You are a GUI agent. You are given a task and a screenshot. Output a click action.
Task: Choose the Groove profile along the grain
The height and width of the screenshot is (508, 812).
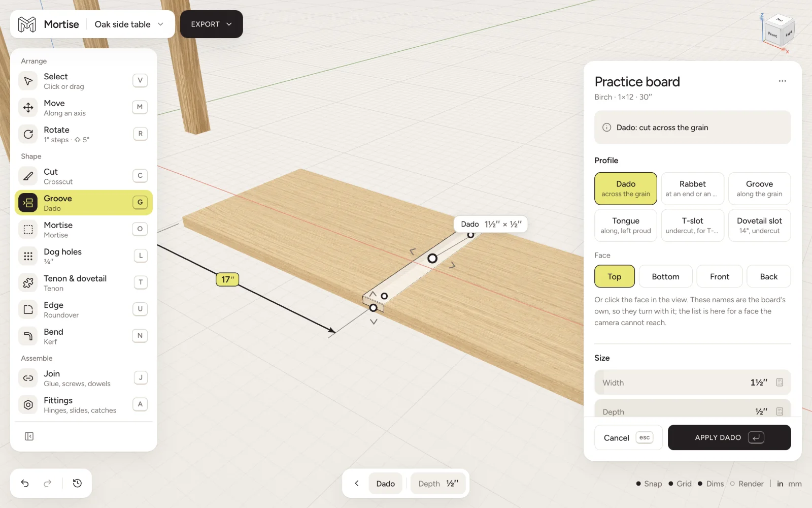pyautogui.click(x=759, y=188)
